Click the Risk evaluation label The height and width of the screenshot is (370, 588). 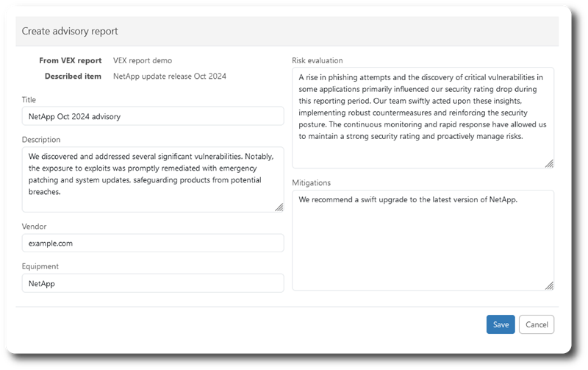point(318,60)
